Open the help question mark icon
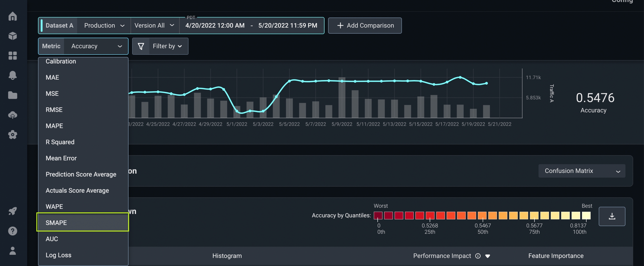Viewport: 644px width, 266px height. pos(13,231)
